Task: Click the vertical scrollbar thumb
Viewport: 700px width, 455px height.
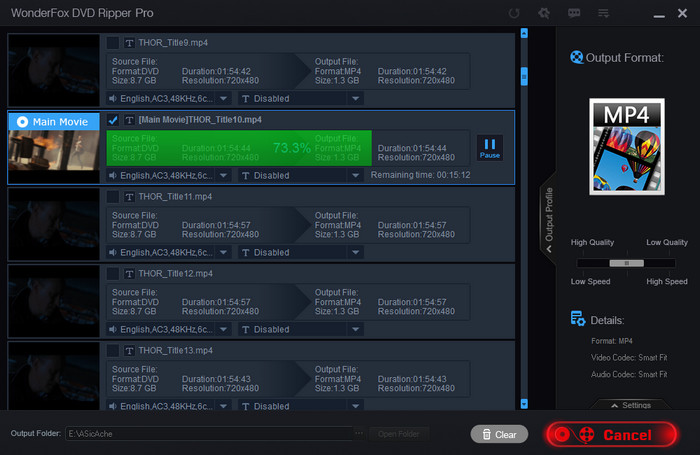Action: [524, 76]
